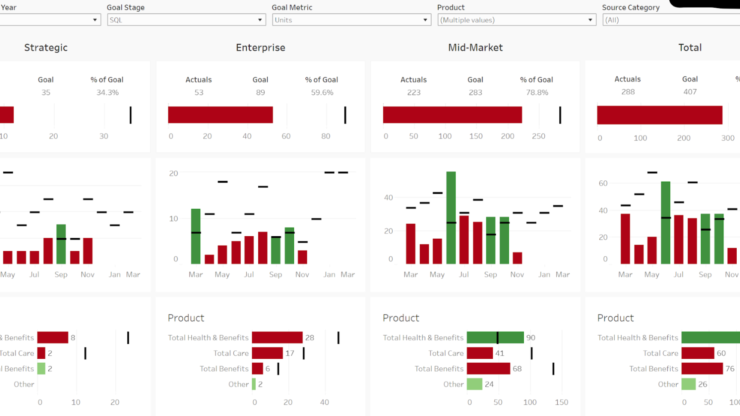Image resolution: width=740 pixels, height=416 pixels.
Task: Expand the Source Category dropdown showing All
Action: (x=668, y=19)
